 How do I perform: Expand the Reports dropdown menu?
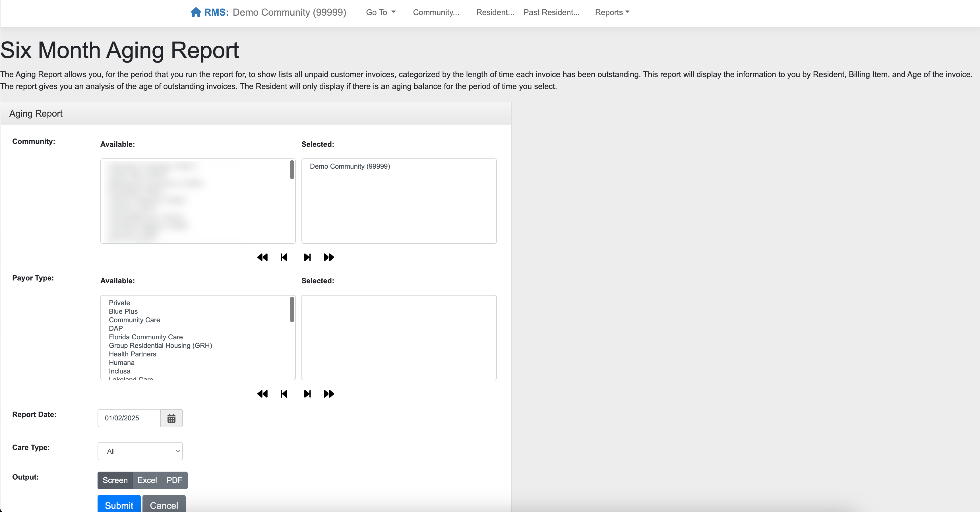(612, 12)
